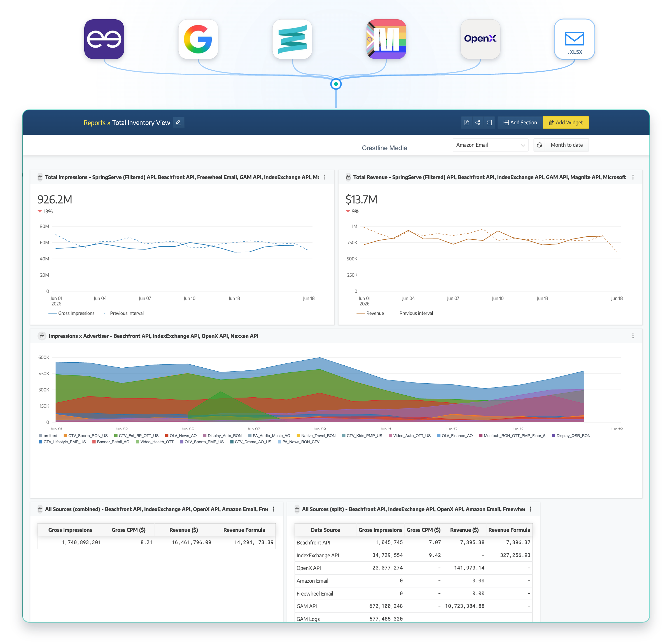Select the OpenX API row

point(414,568)
